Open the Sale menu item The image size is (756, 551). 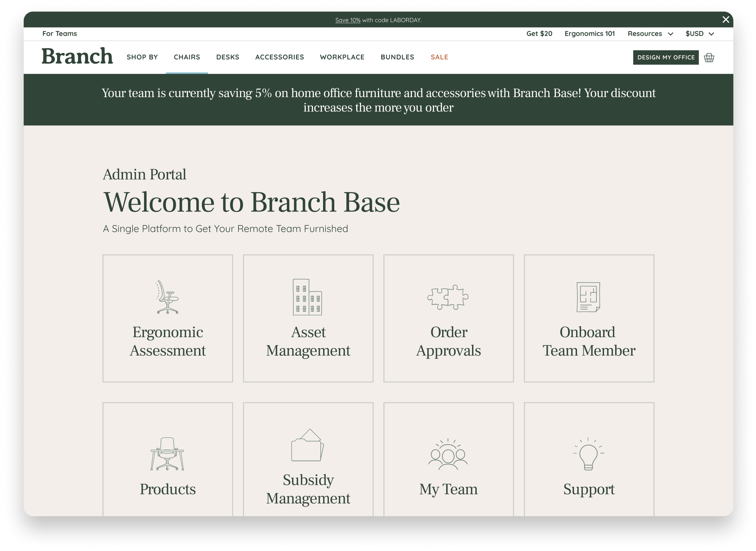tap(439, 57)
